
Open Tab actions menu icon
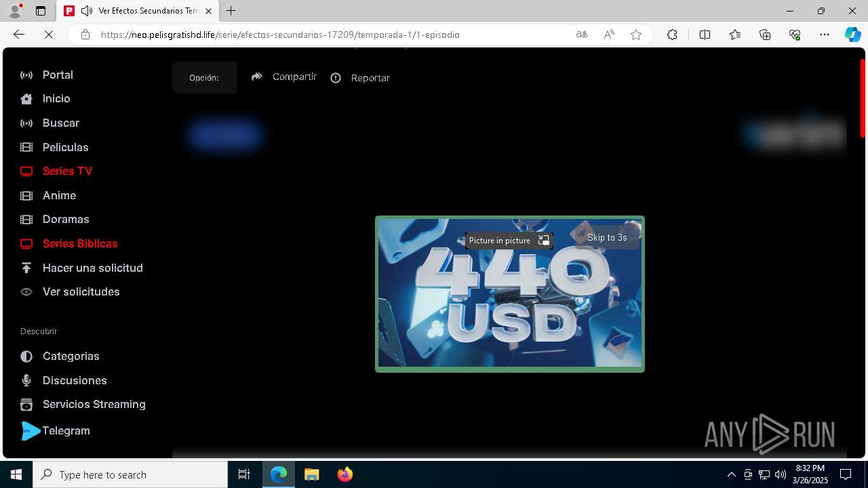point(41,11)
